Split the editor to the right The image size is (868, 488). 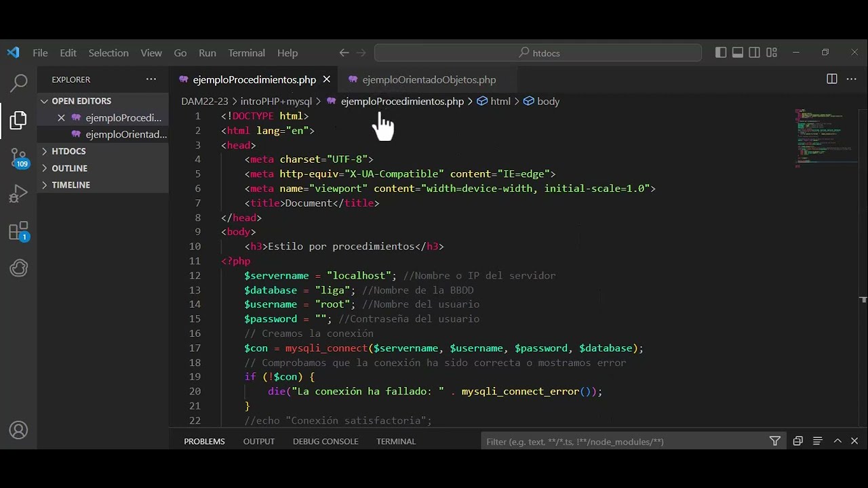click(832, 79)
